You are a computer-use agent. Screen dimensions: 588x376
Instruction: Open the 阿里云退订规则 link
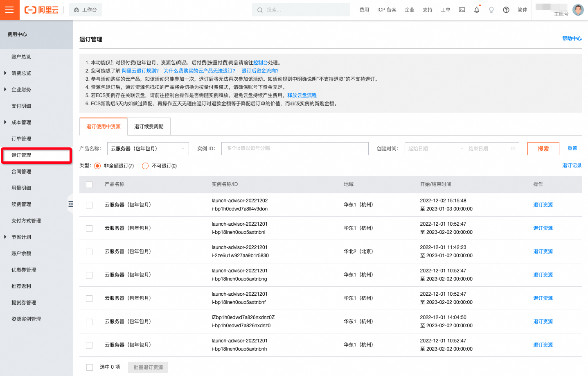[140, 71]
